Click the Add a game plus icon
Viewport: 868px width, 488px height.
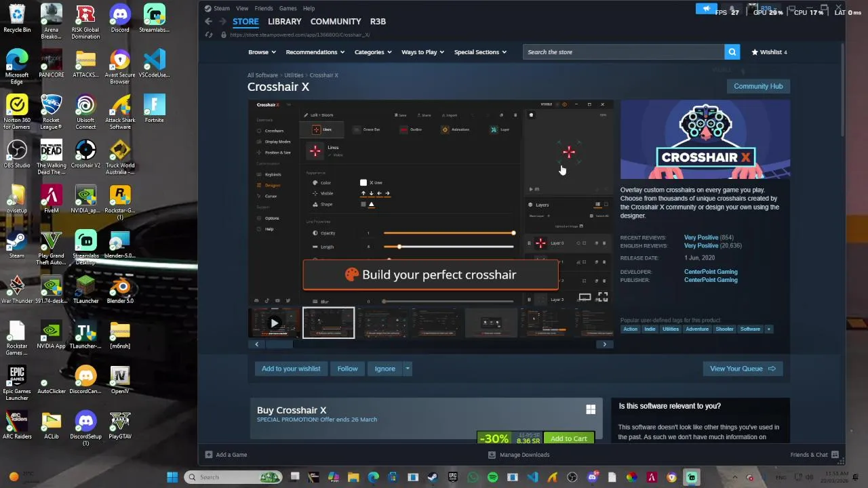(209, 455)
